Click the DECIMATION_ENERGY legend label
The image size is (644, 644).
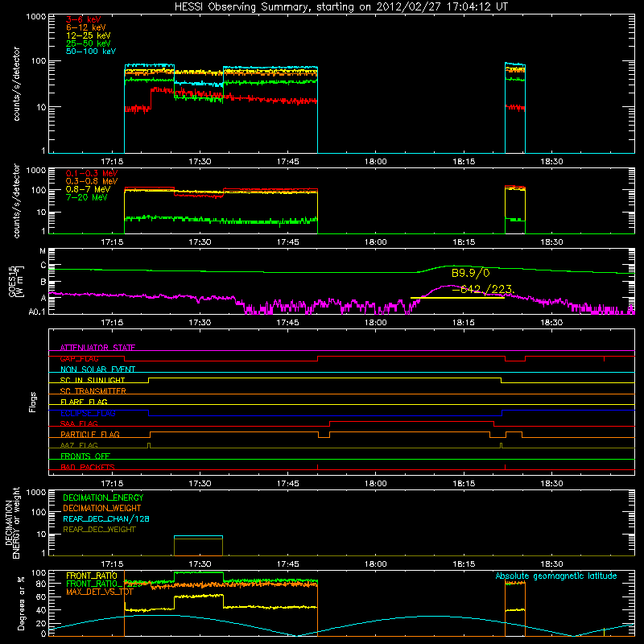[x=103, y=497]
